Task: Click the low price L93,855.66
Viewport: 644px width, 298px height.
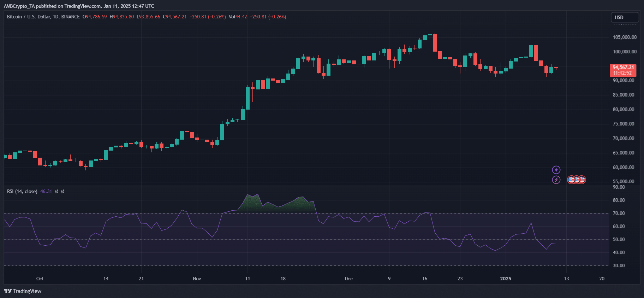Action: 148,17
